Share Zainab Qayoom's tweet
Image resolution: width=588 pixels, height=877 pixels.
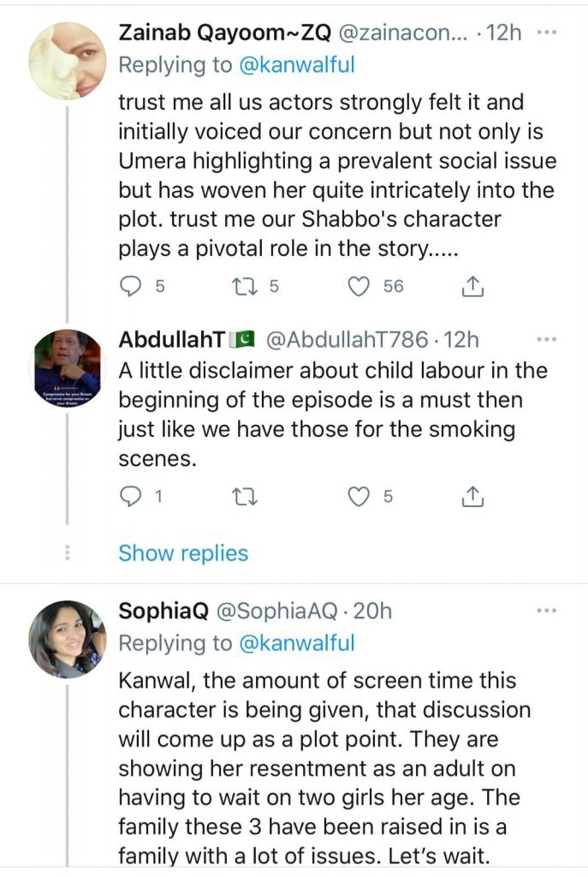pos(472,288)
